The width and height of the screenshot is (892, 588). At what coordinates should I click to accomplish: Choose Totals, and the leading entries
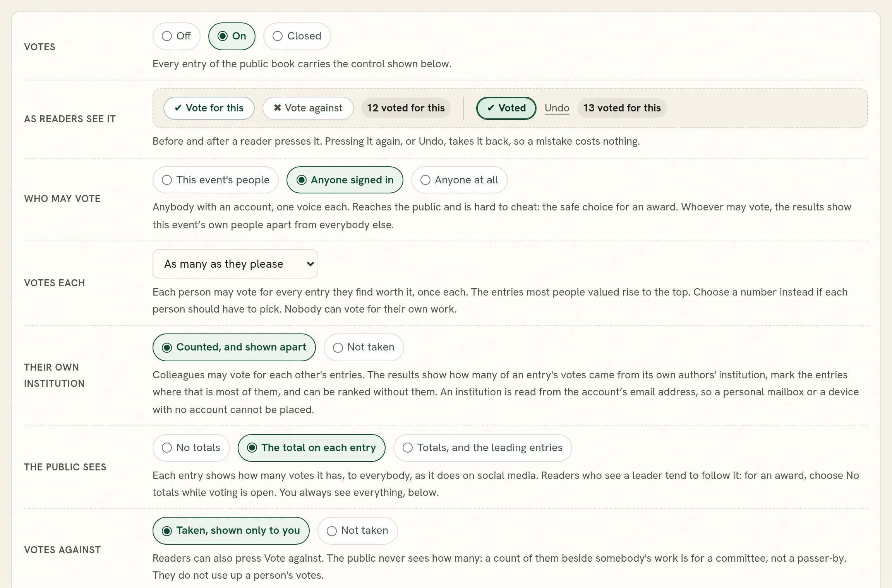click(483, 448)
